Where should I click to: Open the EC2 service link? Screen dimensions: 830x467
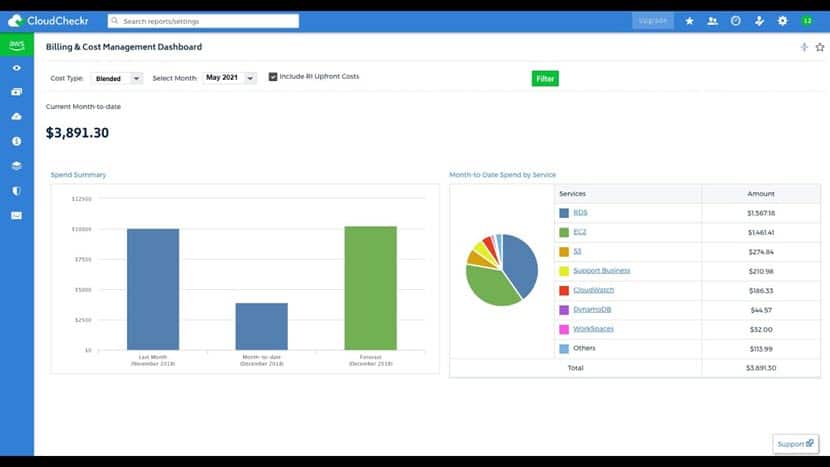[580, 232]
